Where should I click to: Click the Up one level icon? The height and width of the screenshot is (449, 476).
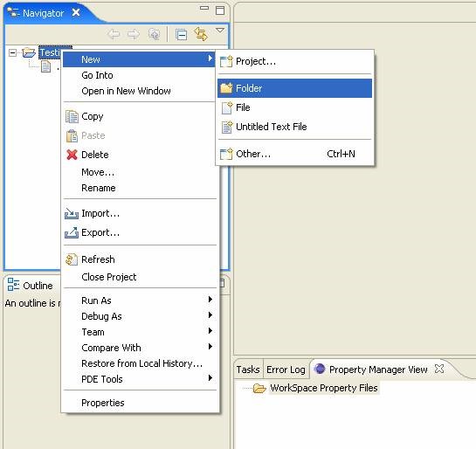point(154,34)
